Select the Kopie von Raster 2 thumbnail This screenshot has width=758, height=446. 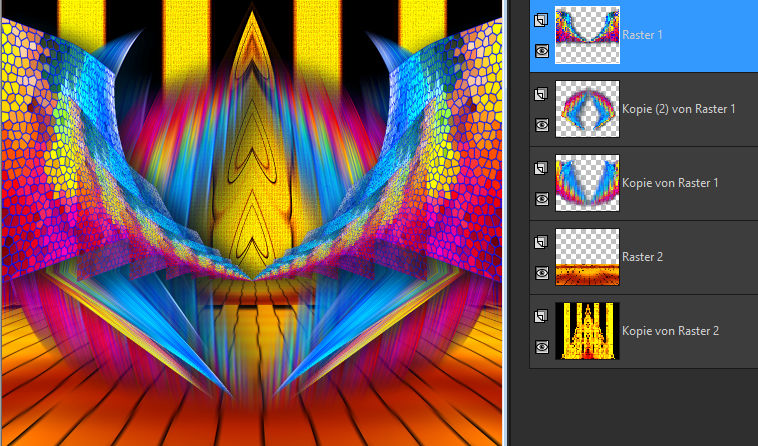587,331
